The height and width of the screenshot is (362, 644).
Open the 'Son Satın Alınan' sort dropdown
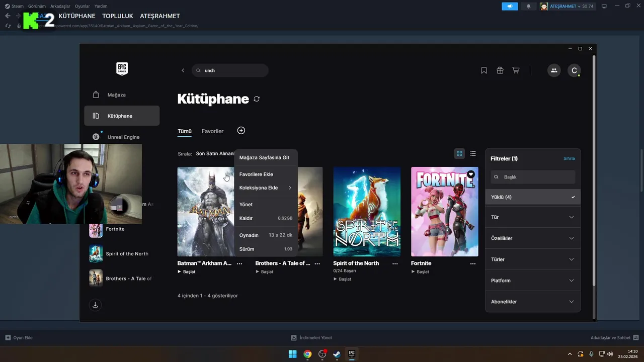click(215, 153)
